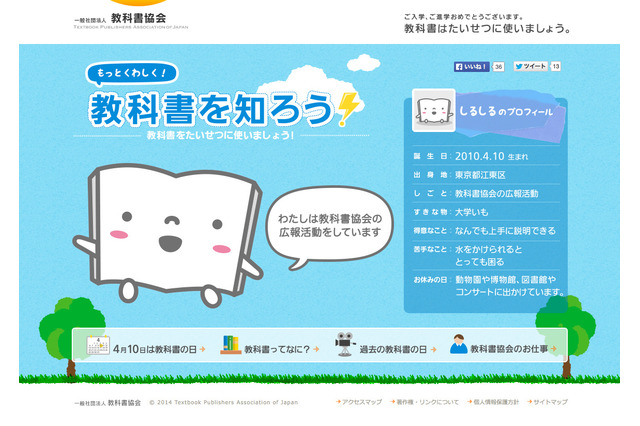Viewport: 640px width, 426px height.
Task: Click the arrow after 教科書協会のお仕事
Action: tap(553, 348)
